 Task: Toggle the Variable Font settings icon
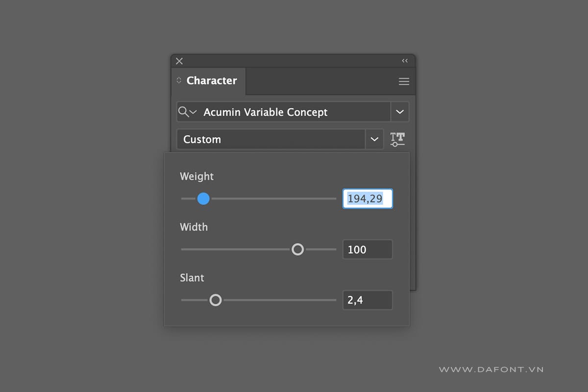pos(397,139)
